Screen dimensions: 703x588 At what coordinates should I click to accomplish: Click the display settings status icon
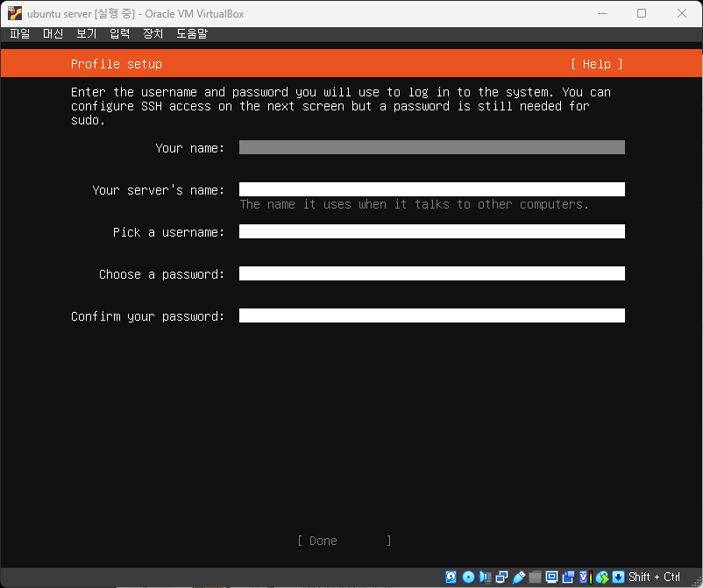click(551, 577)
